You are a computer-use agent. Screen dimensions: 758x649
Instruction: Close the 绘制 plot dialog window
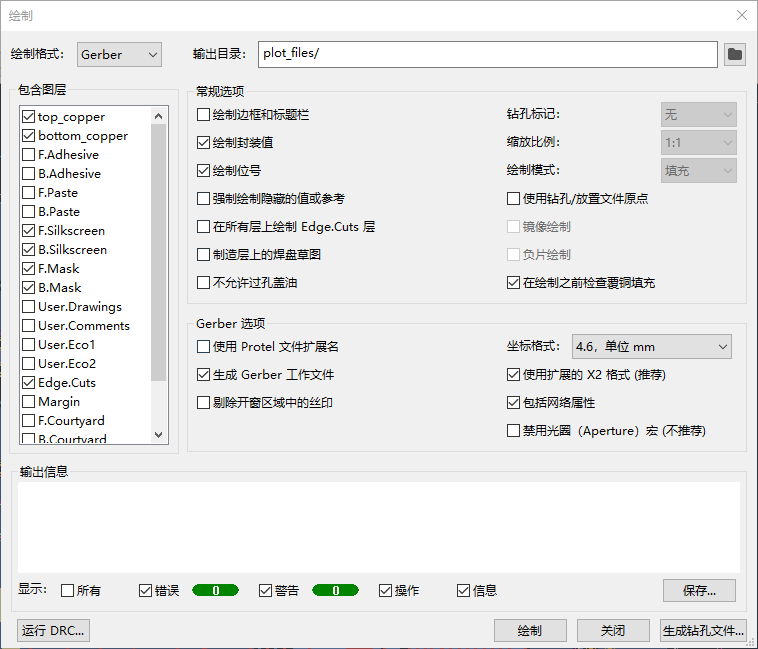[741, 15]
